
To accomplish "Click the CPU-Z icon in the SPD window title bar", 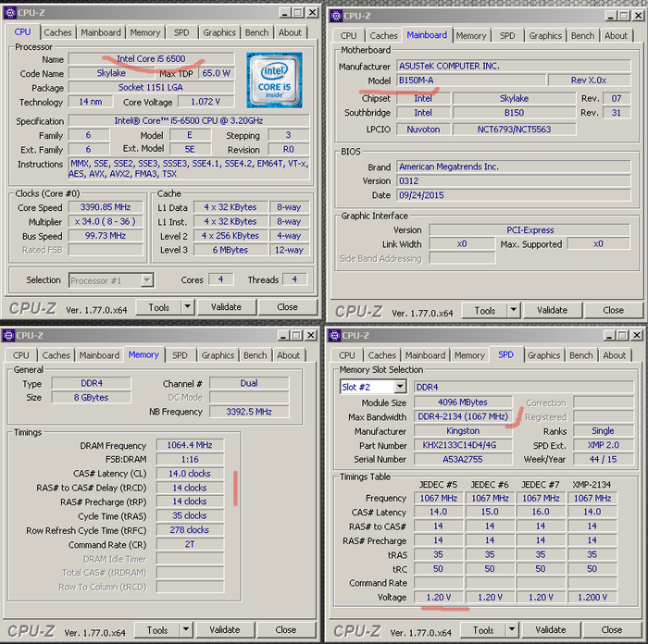I will click(x=334, y=336).
